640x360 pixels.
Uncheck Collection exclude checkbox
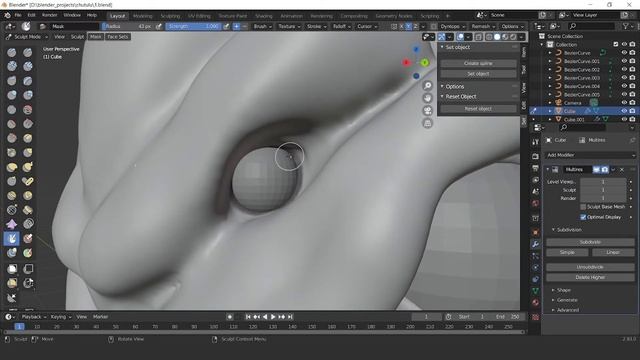click(x=616, y=44)
